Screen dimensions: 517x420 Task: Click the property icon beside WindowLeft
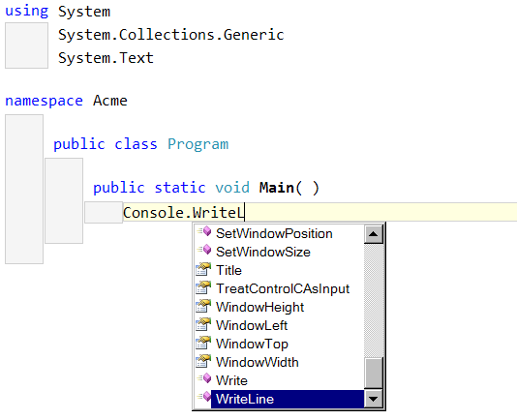pos(203,324)
